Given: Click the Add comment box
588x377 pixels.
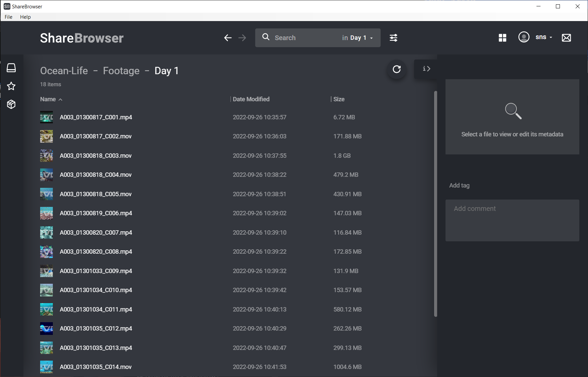Looking at the screenshot, I should click(512, 220).
